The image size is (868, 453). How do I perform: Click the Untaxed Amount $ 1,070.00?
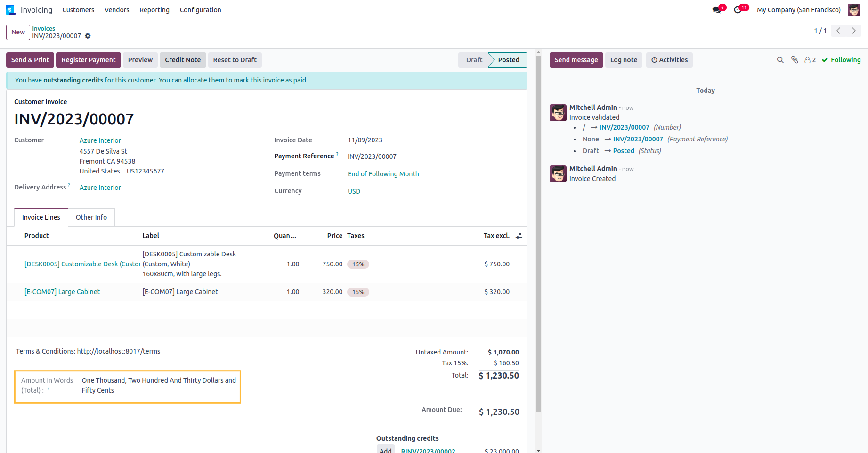pos(503,352)
